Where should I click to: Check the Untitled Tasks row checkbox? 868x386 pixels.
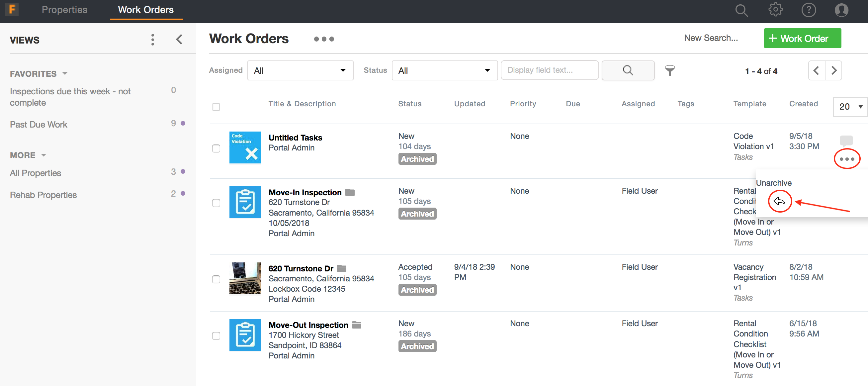(216, 148)
